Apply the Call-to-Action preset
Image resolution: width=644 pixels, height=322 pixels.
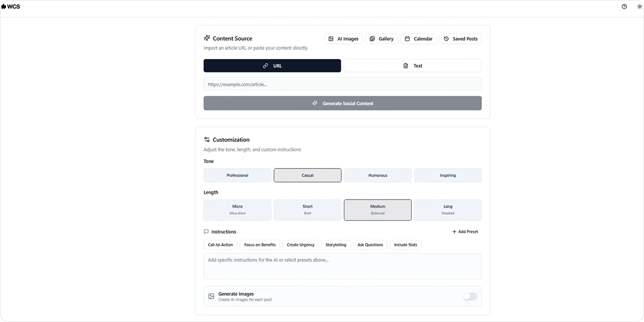tap(221, 245)
